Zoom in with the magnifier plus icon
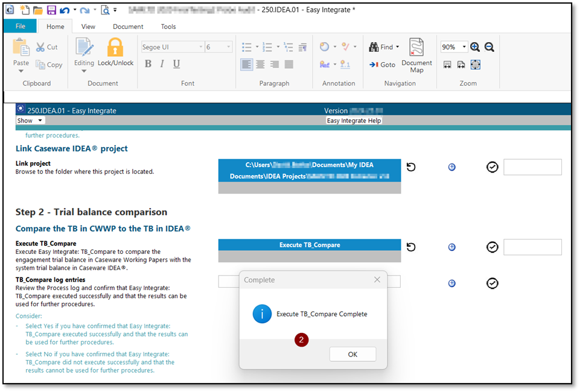 (476, 46)
